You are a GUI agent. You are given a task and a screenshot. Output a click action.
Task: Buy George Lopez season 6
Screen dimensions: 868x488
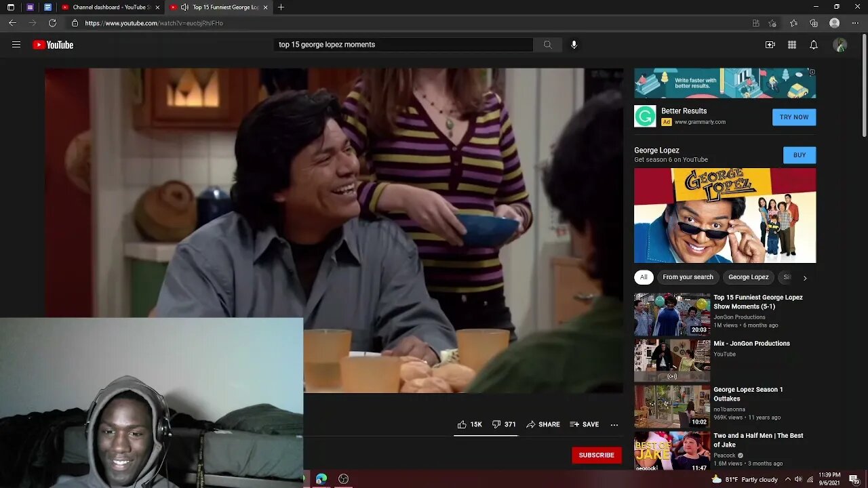pyautogui.click(x=800, y=155)
